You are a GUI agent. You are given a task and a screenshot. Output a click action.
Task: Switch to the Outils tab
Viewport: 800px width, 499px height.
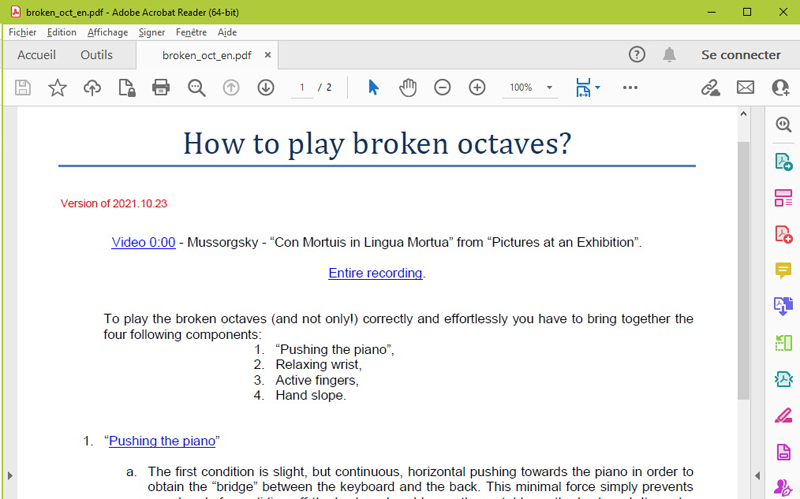click(97, 55)
